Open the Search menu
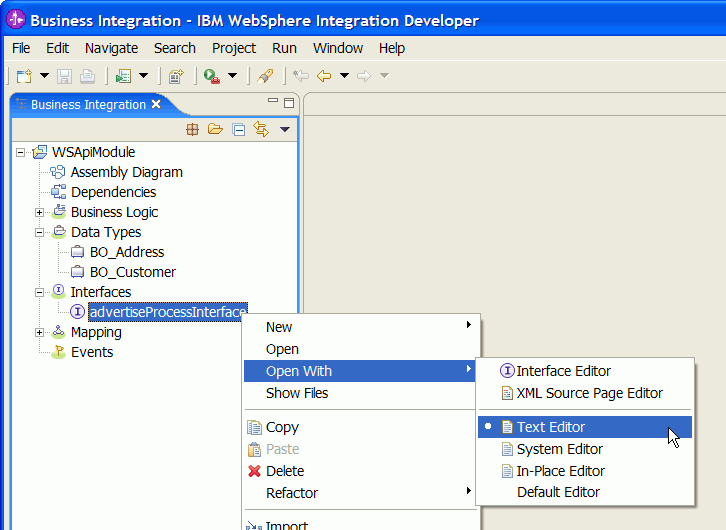Screen dimensions: 726x530 click(175, 48)
